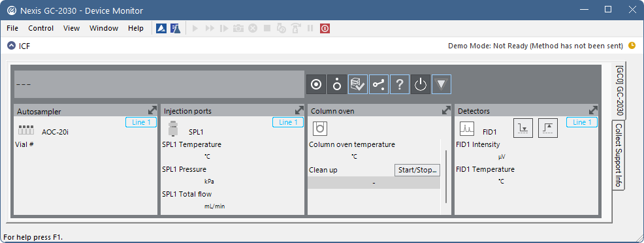This screenshot has height=243, width=644.
Task: Open the Control menu
Action: tap(40, 28)
